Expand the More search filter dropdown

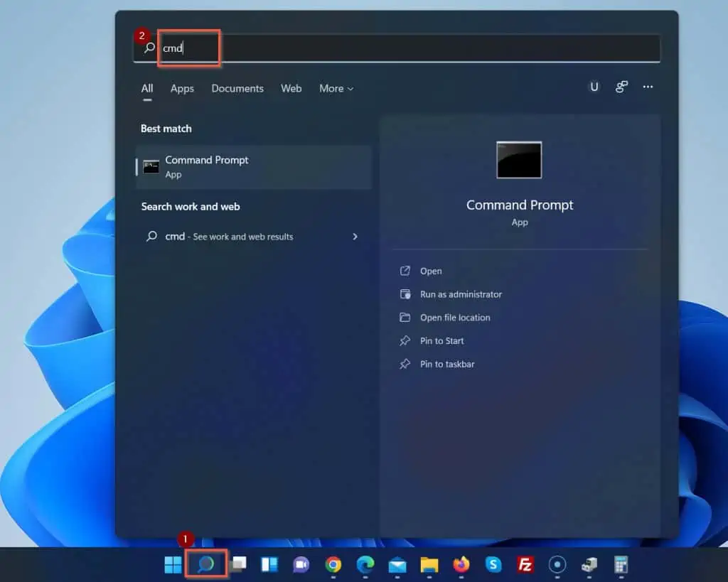tap(336, 88)
